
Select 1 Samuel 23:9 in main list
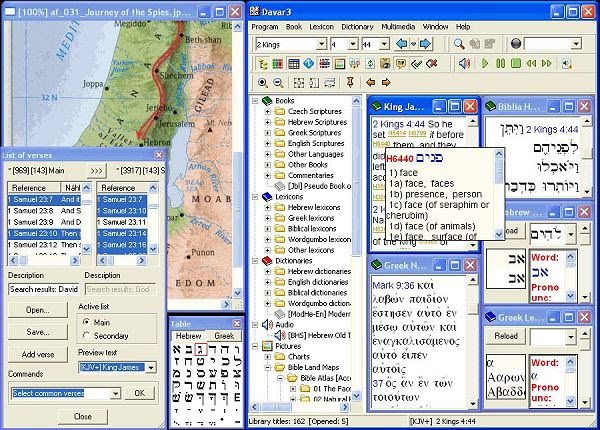point(44,222)
